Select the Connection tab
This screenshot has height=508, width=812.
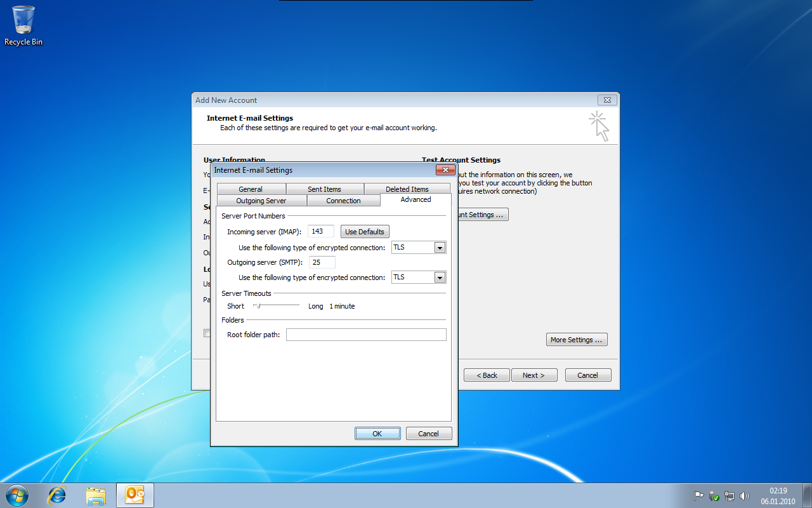343,201
